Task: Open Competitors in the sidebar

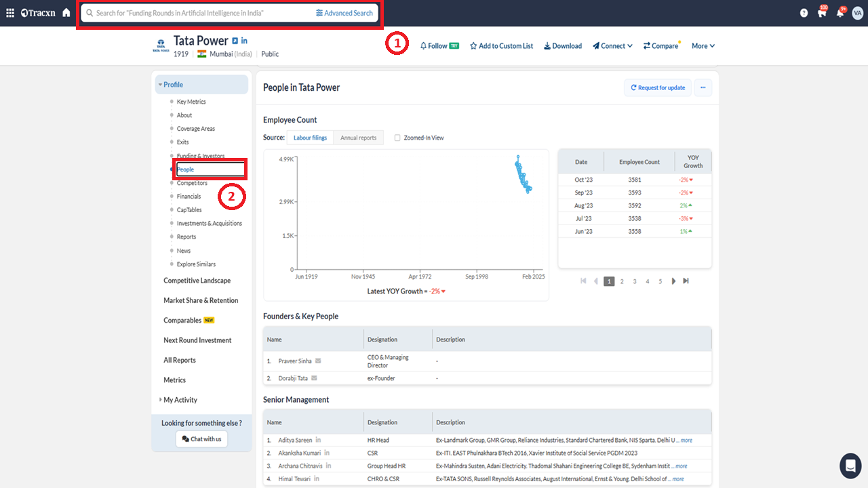Action: [x=192, y=183]
